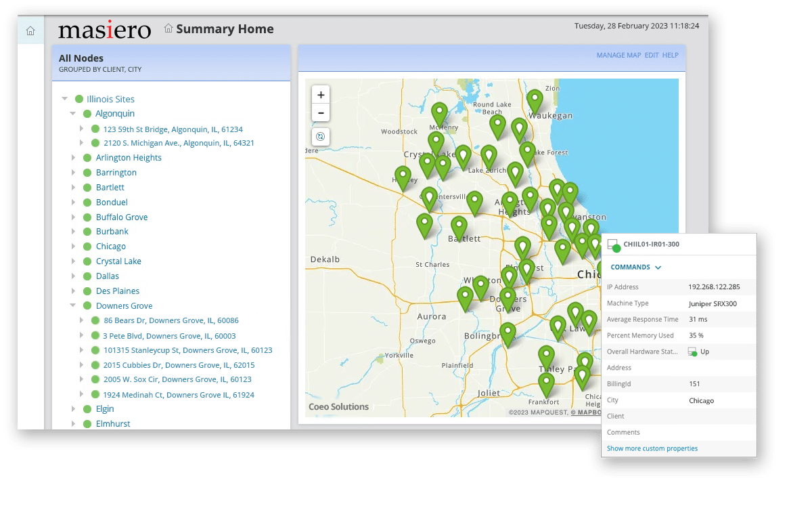The width and height of the screenshot is (812, 508).
Task: Expand the Chicago tree node
Action: coord(74,246)
